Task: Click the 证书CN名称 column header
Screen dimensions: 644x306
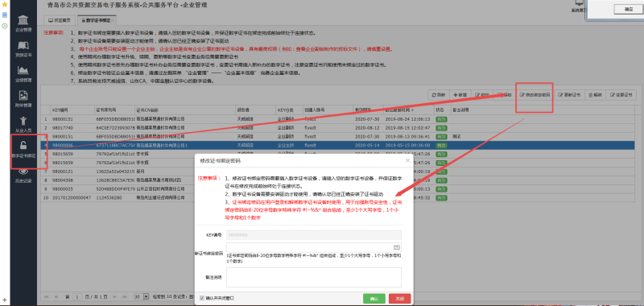Action: pyautogui.click(x=185, y=110)
